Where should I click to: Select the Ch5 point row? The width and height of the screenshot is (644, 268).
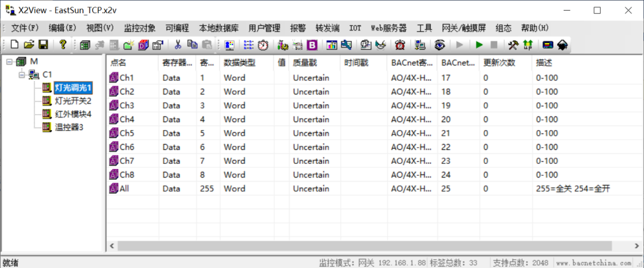click(x=374, y=133)
